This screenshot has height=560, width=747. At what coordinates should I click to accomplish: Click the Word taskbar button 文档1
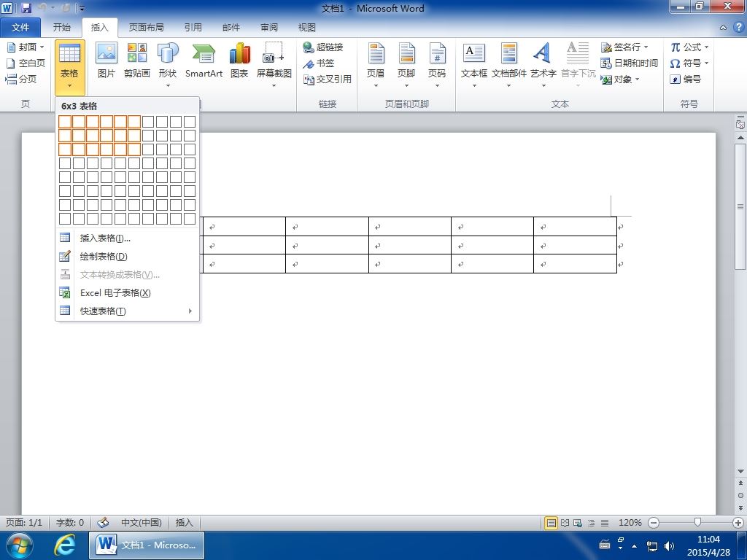point(147,545)
